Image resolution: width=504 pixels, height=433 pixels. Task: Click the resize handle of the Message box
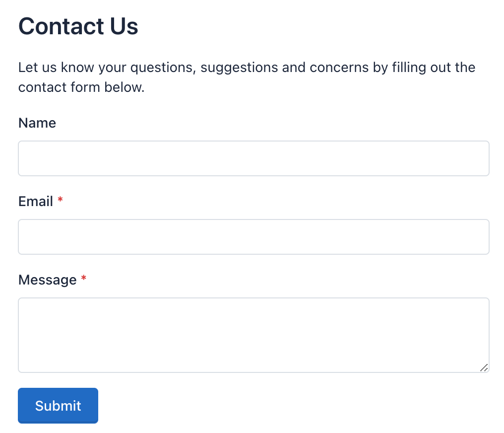[x=484, y=368]
